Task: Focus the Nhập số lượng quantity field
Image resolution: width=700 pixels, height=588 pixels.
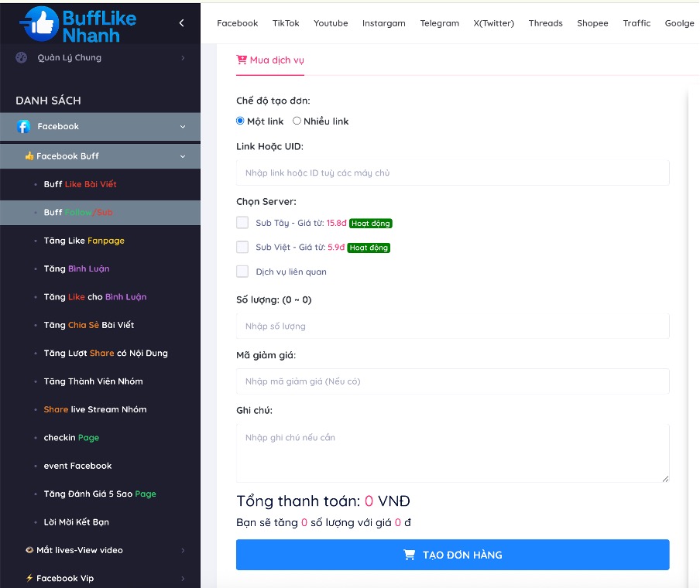Action: [453, 326]
